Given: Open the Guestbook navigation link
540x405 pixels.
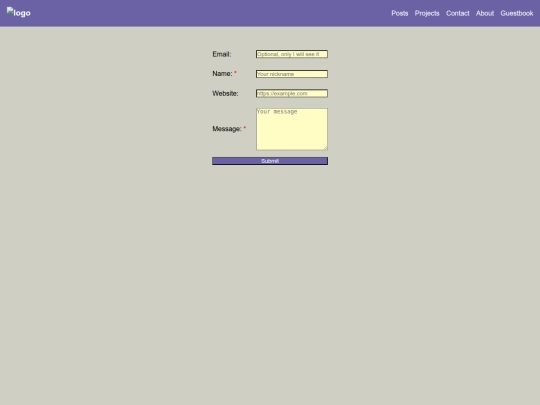Looking at the screenshot, I should click(517, 13).
